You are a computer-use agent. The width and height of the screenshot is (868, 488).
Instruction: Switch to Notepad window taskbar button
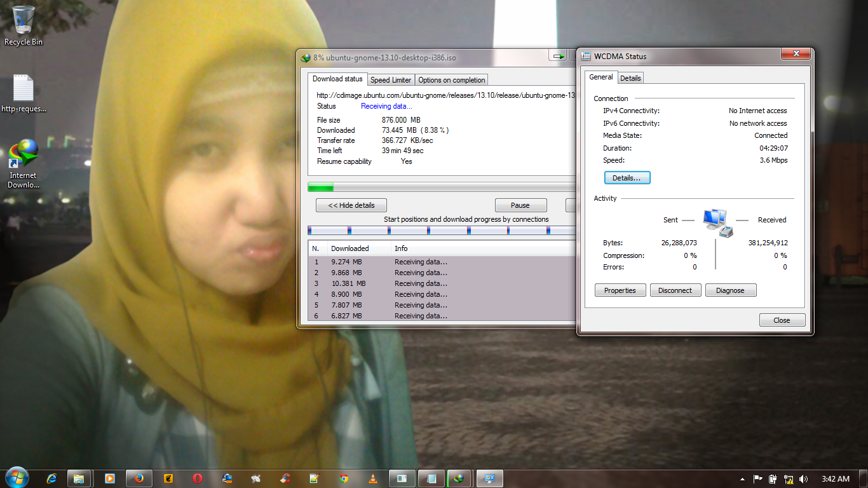pyautogui.click(x=431, y=478)
